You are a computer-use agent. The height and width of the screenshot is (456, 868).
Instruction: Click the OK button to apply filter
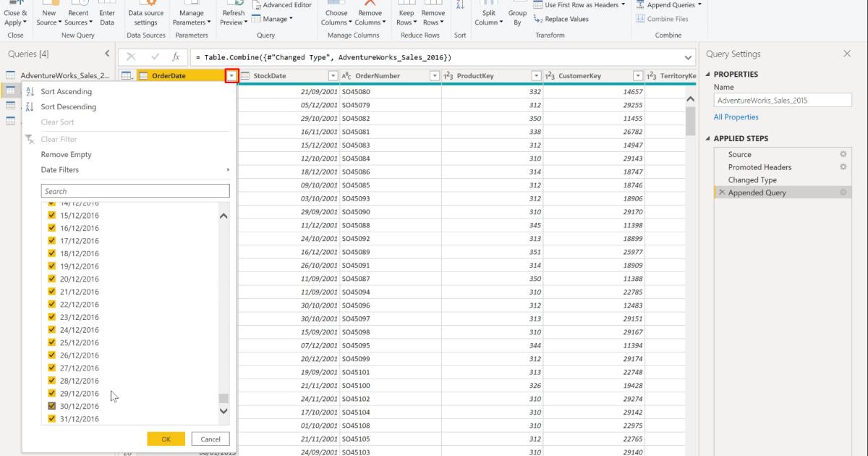point(166,439)
